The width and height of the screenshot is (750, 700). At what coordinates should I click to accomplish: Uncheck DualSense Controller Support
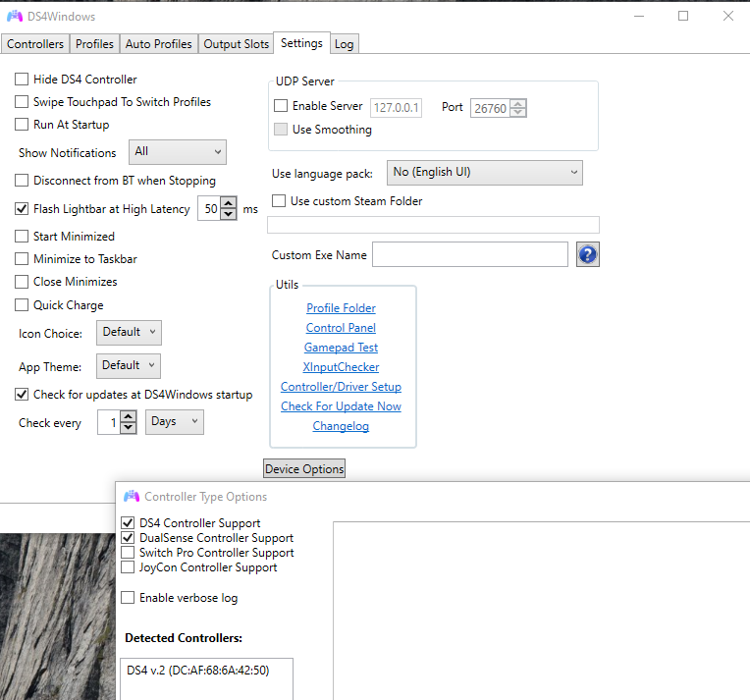pos(128,538)
